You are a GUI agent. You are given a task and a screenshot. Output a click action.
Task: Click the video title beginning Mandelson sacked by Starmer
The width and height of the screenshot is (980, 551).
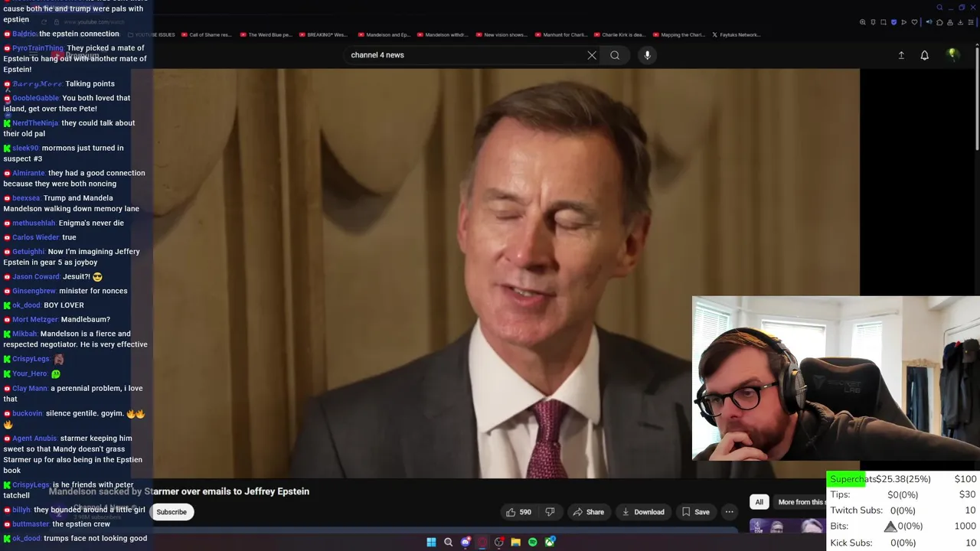tap(179, 491)
